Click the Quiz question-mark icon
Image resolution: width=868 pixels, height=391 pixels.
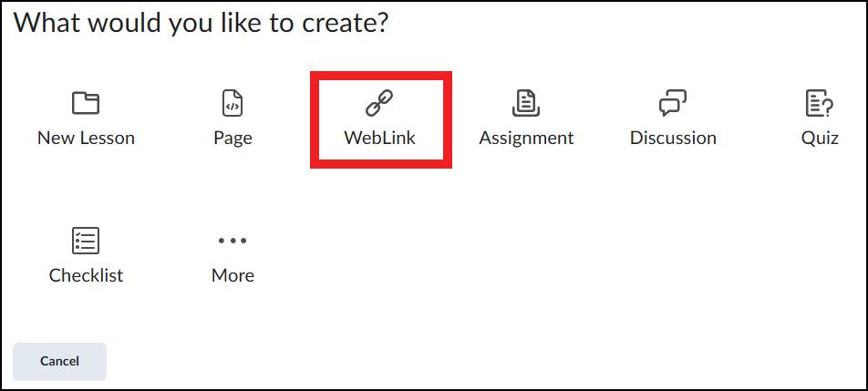(820, 103)
